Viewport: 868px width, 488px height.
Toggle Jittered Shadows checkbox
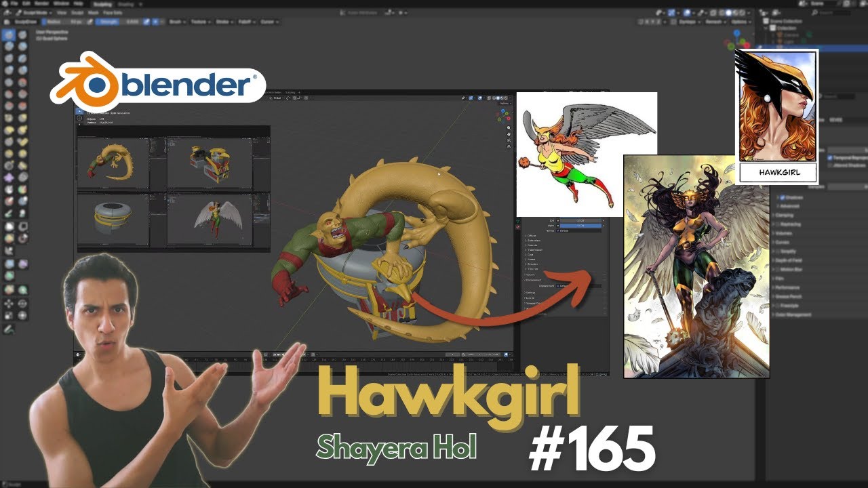click(829, 166)
